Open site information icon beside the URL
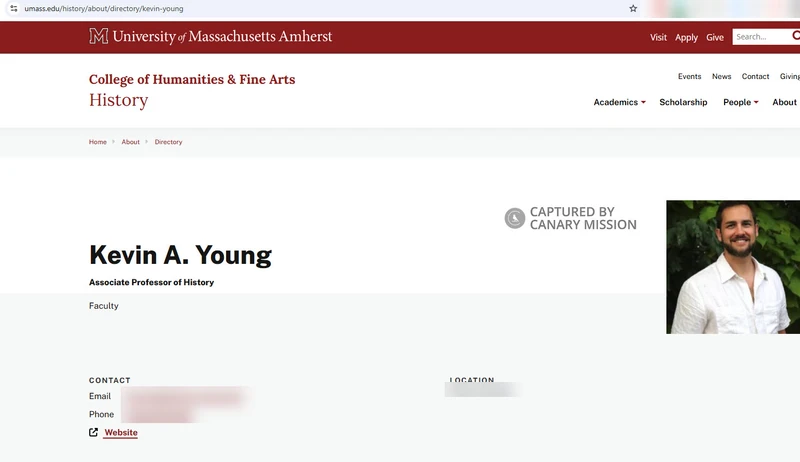The width and height of the screenshot is (800, 462). (14, 8)
